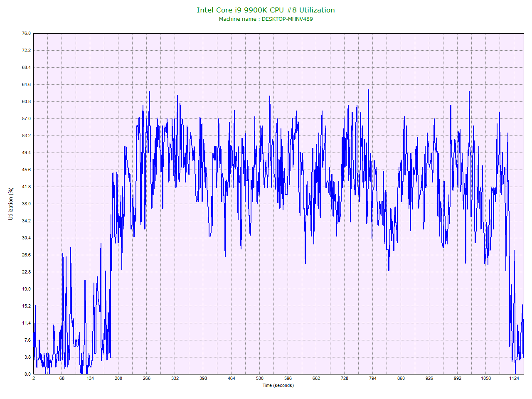Select the 7.6 utilization axis tick label

coord(27,340)
